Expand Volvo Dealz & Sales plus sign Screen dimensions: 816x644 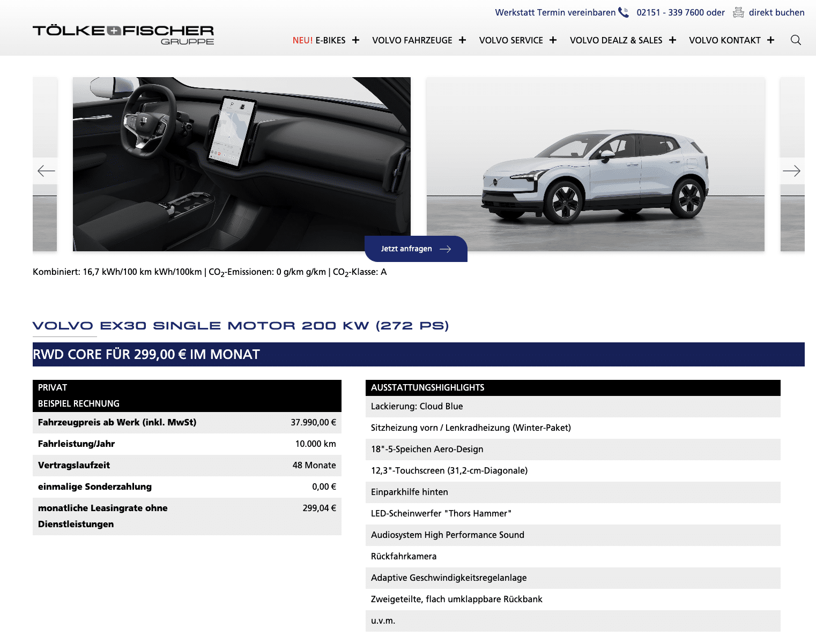[672, 40]
